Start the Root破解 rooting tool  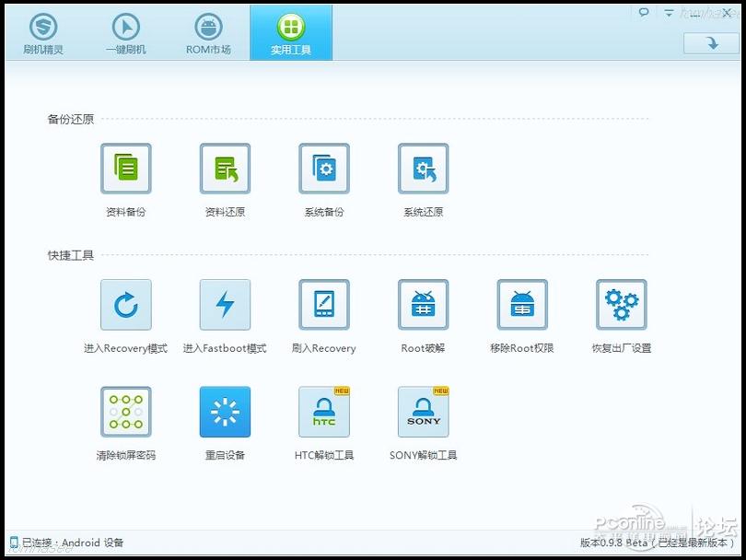click(424, 306)
